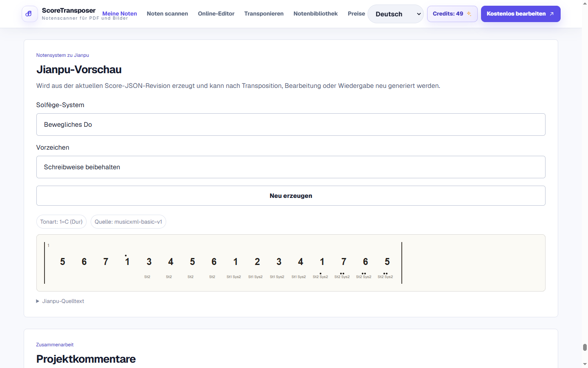Viewport: 588px width, 368px height.
Task: Click the Neu erzeugen button
Action: pos(291,195)
